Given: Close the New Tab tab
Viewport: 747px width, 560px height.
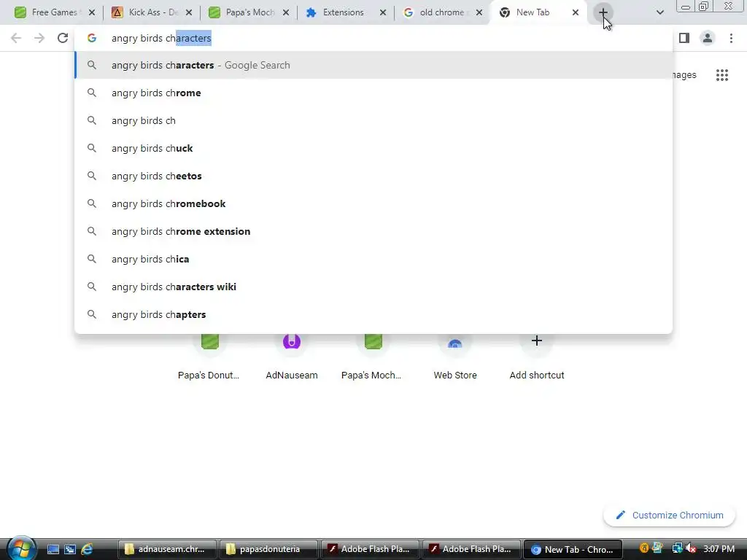Looking at the screenshot, I should (x=576, y=12).
